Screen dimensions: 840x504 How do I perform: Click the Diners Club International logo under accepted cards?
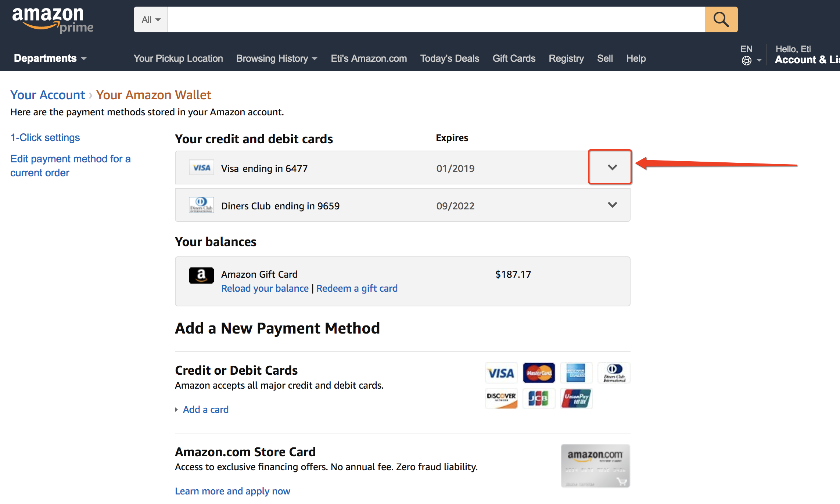614,373
